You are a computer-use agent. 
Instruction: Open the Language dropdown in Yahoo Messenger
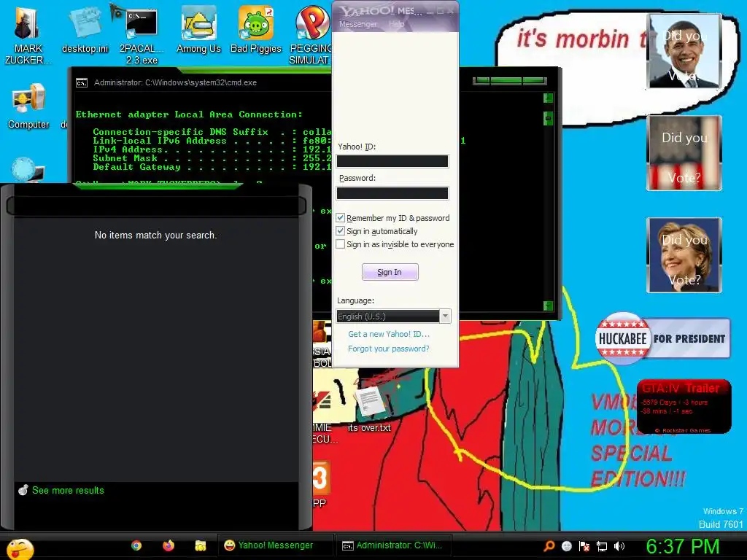[393, 316]
